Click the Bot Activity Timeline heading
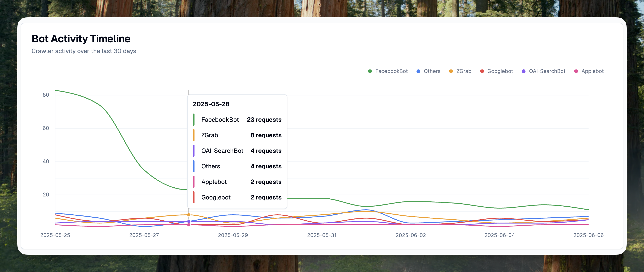The height and width of the screenshot is (272, 644). [x=81, y=39]
